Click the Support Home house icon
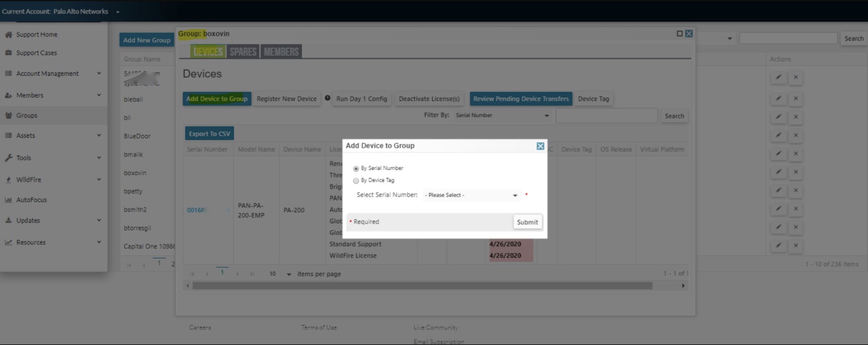 pyautogui.click(x=9, y=34)
